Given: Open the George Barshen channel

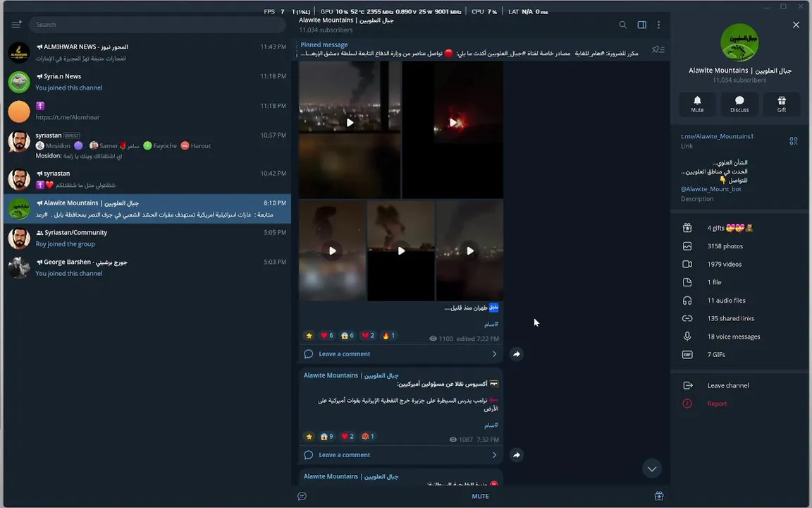Looking at the screenshot, I should [x=147, y=268].
